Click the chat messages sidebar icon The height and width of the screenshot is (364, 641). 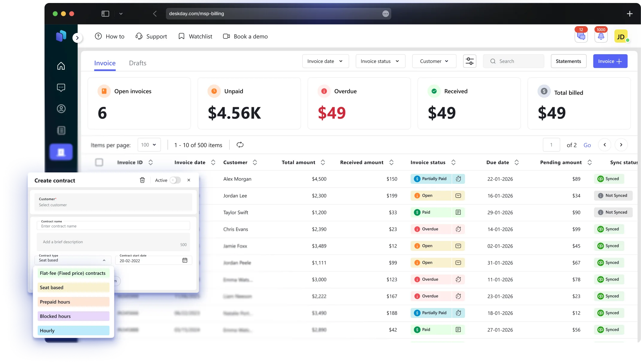[x=61, y=87]
